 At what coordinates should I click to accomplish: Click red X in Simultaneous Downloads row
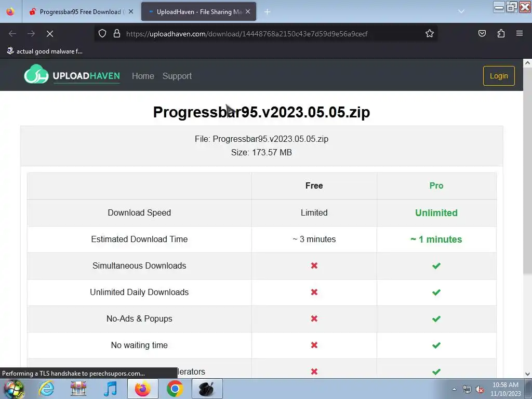tap(314, 265)
